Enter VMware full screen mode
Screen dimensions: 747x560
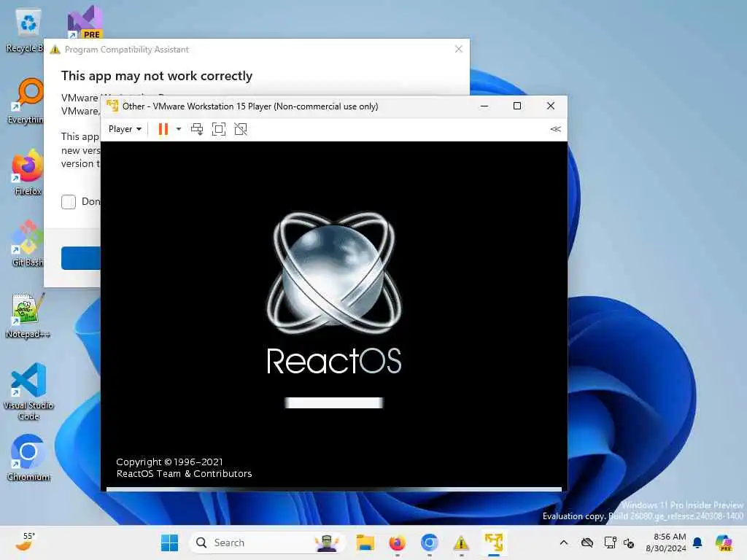click(x=219, y=129)
